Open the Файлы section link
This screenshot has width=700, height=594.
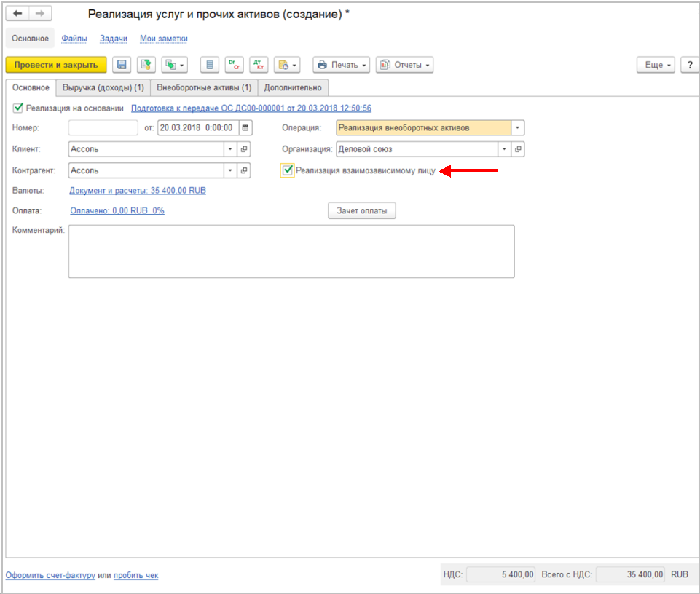click(74, 39)
